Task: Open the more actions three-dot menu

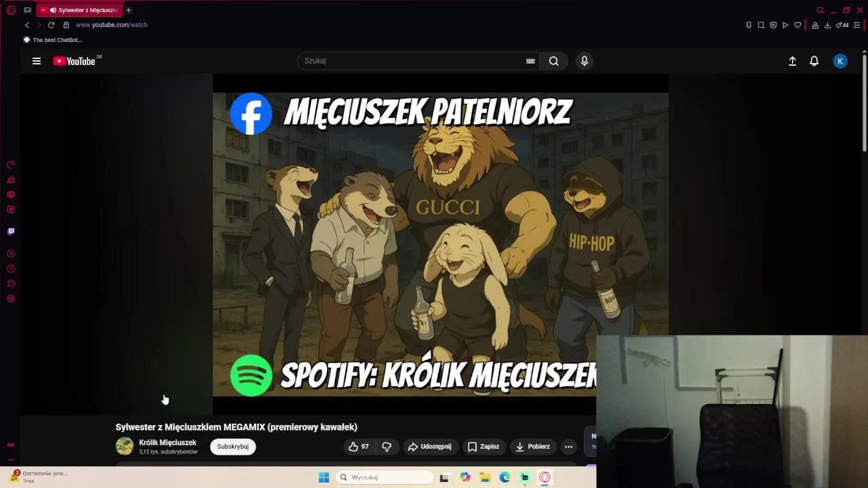Action: [x=569, y=447]
